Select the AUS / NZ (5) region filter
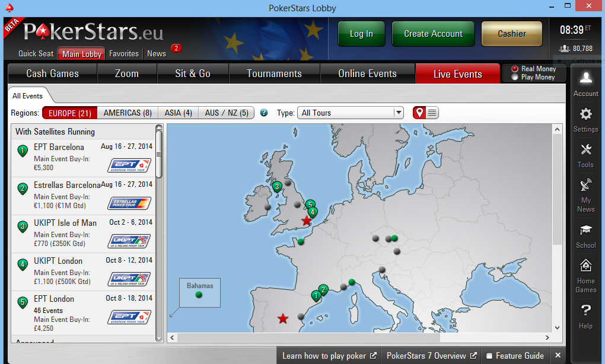The width and height of the screenshot is (605, 364). [x=227, y=113]
